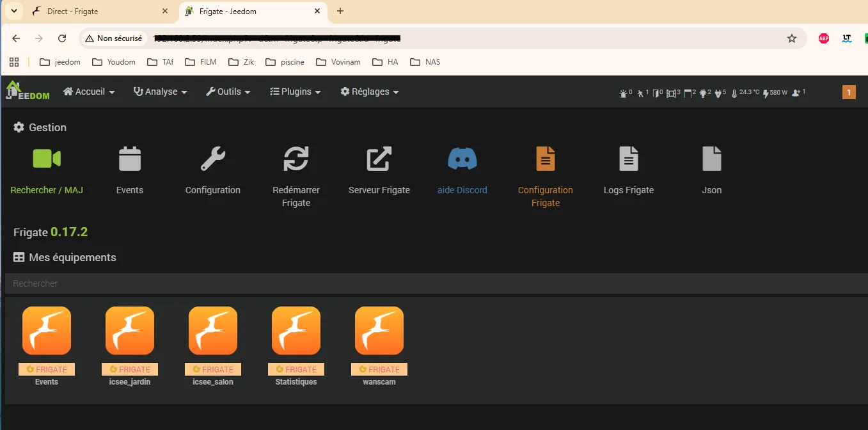
Task: Open the Vovinam bookmark folder
Action: click(339, 62)
